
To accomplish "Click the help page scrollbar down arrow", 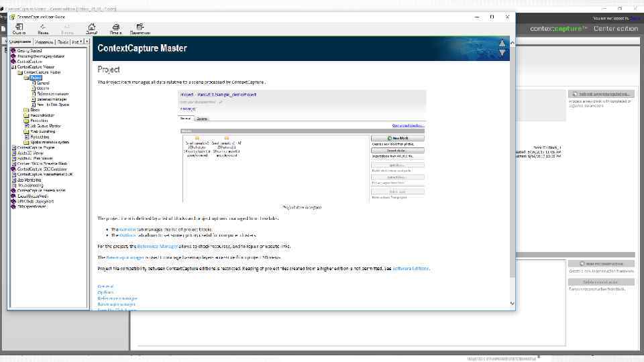I will tap(512, 304).
